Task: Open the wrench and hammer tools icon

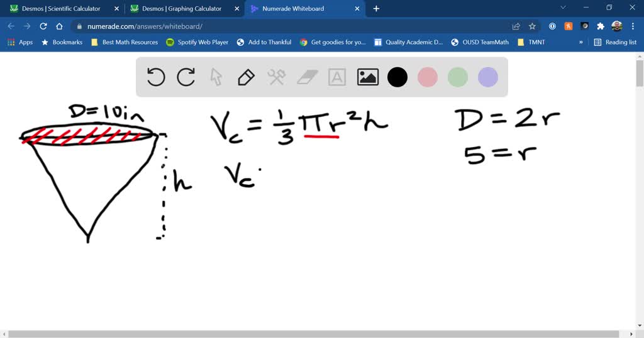Action: point(277,77)
